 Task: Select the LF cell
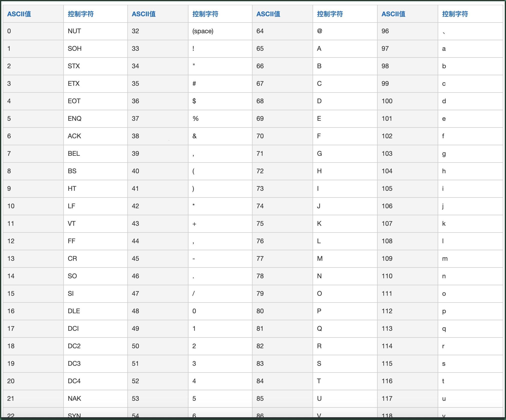tap(96, 206)
